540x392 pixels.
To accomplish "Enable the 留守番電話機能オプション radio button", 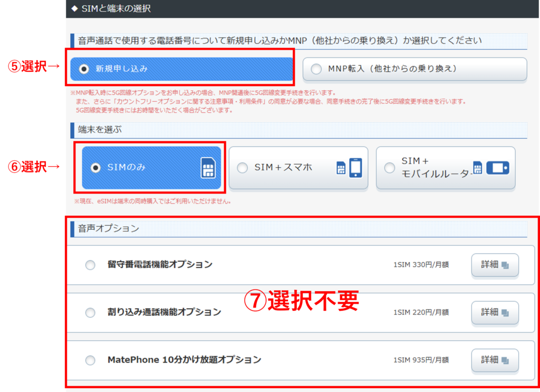I will [x=90, y=265].
